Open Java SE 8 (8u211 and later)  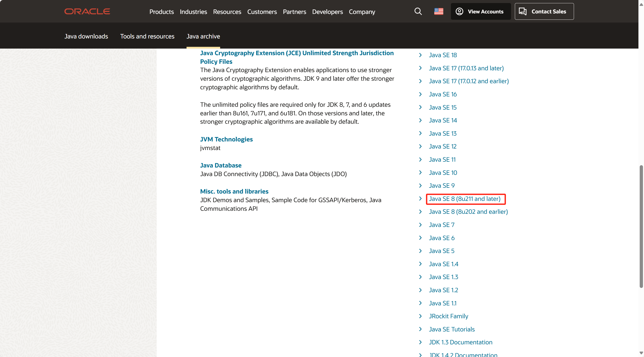(464, 199)
